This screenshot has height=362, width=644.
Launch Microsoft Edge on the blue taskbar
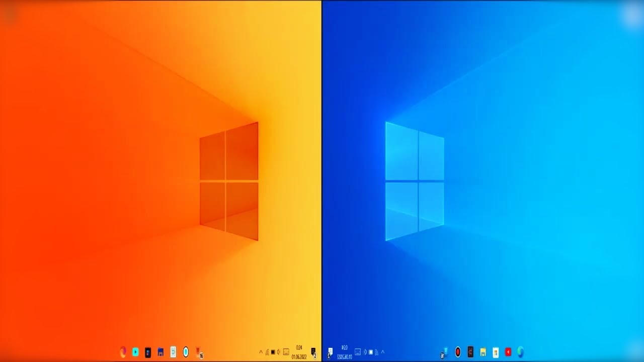(521, 352)
